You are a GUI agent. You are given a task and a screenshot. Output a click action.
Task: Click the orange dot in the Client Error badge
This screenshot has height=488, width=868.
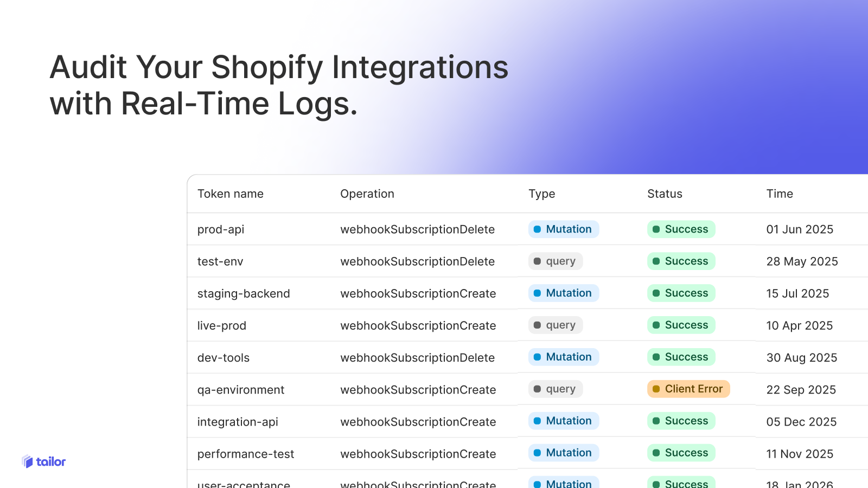pyautogui.click(x=655, y=389)
